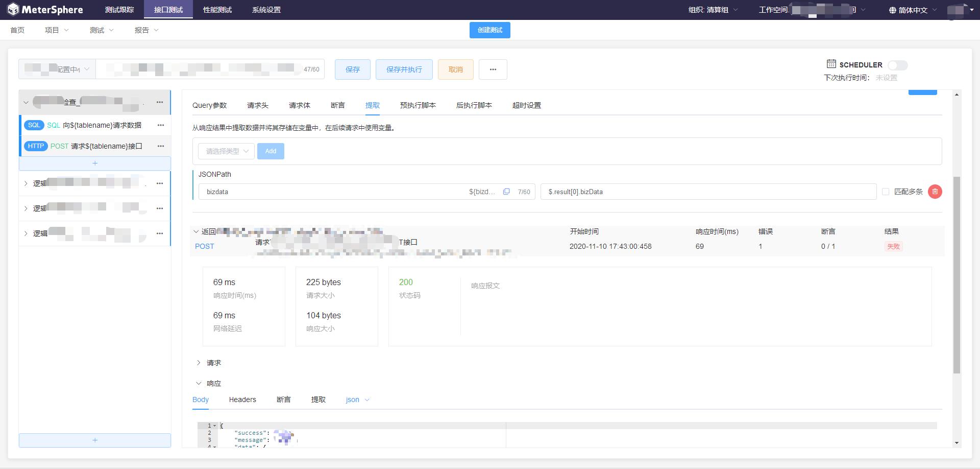Enable the SCHEDULER toggle

[898, 65]
